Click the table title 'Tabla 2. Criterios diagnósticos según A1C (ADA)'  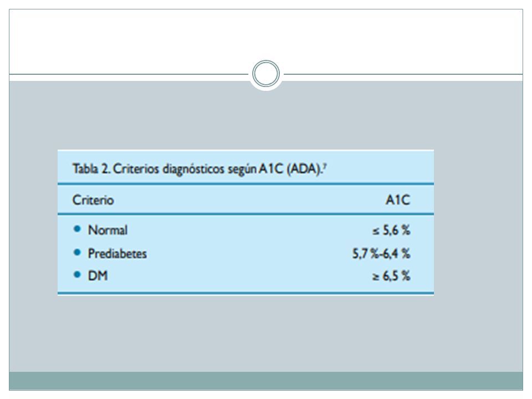(199, 169)
